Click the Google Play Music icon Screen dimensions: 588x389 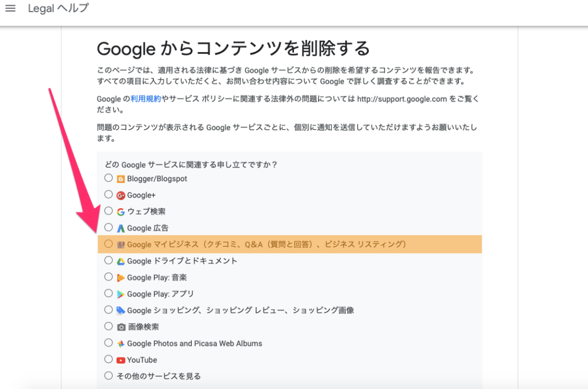(x=121, y=278)
